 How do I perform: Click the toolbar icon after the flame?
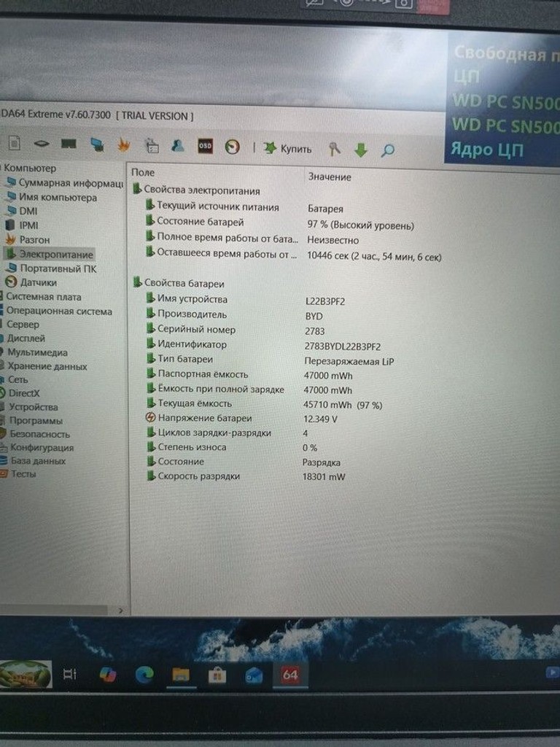[152, 146]
